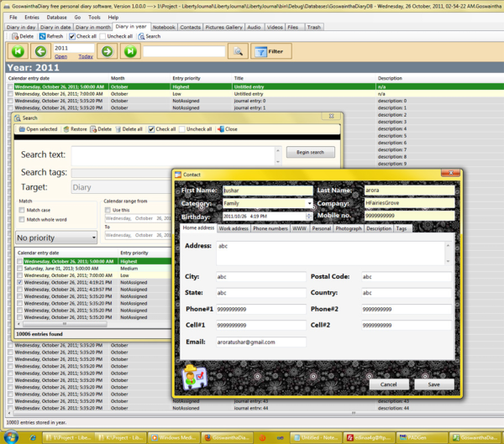Go to previous year arrow button
The height and width of the screenshot is (444, 504).
coord(39,52)
